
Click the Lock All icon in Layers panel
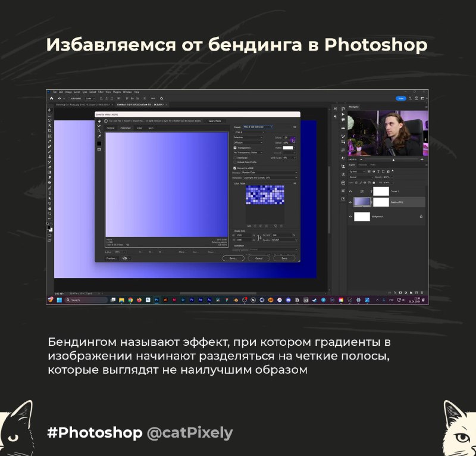tap(374, 183)
